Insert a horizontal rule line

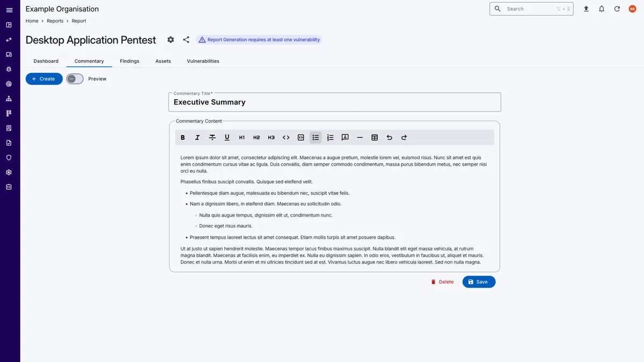click(x=360, y=138)
